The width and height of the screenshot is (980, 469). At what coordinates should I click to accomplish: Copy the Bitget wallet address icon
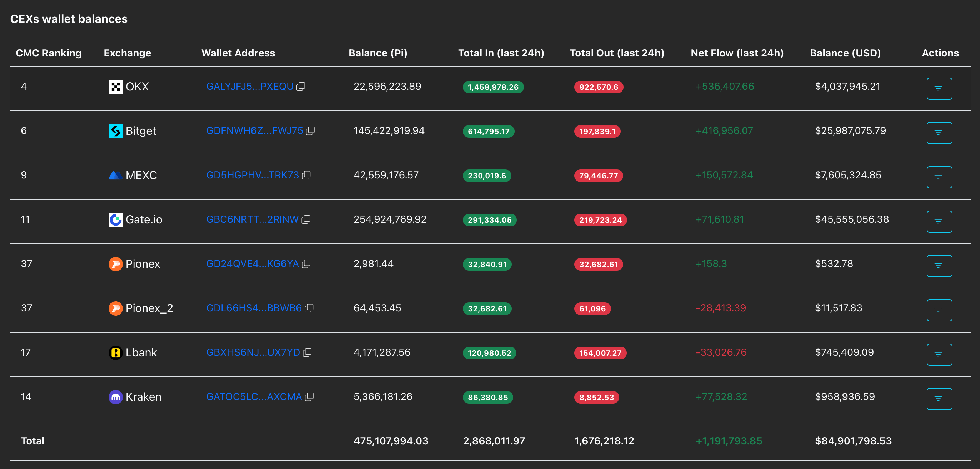click(x=310, y=130)
